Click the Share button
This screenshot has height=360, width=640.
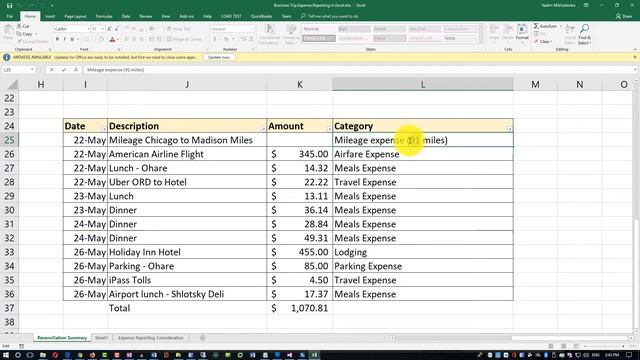coord(624,16)
